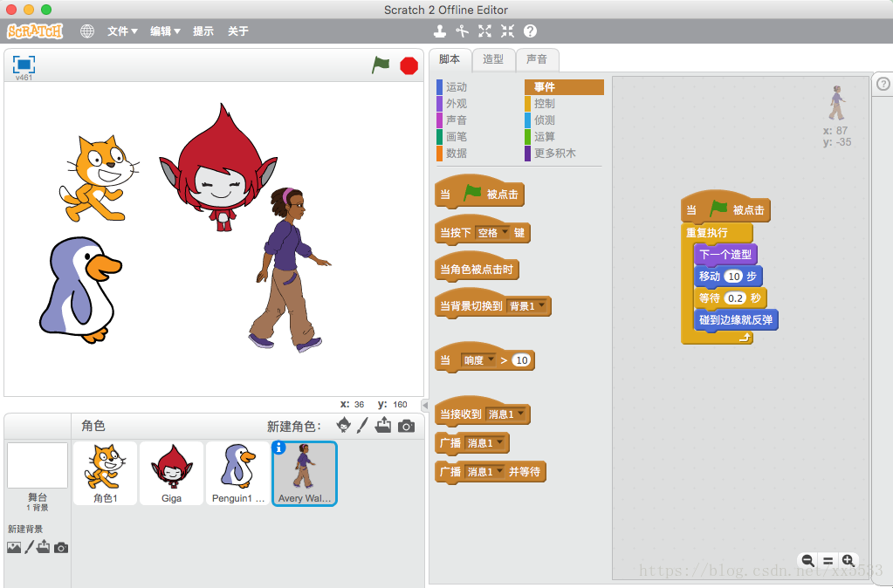
Task: Take new backdrop from camera icon
Action: (x=61, y=548)
